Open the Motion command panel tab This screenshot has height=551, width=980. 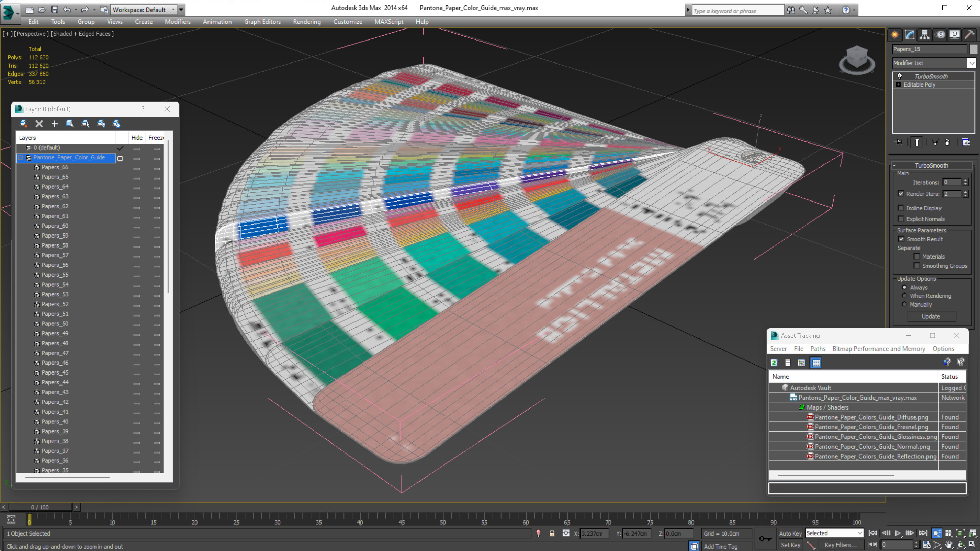940,35
